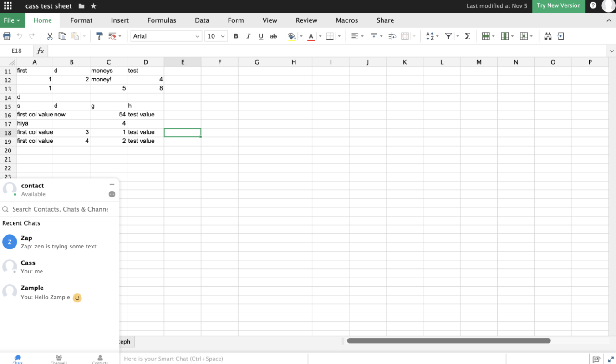Open the Data menu tab
The width and height of the screenshot is (616, 364).
click(202, 20)
